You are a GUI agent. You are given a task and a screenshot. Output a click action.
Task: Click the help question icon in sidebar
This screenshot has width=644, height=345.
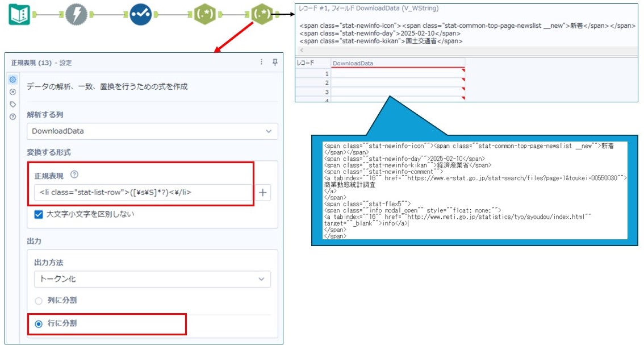[12, 117]
